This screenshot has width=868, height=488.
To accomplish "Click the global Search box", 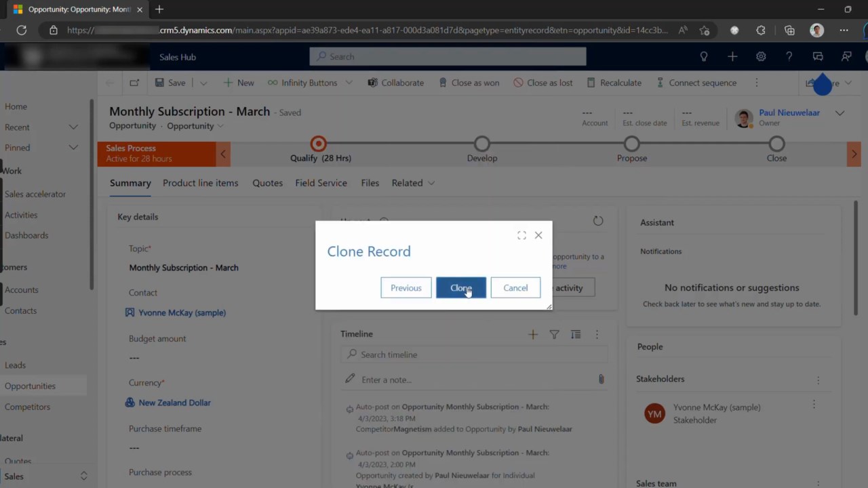I will click(x=448, y=56).
